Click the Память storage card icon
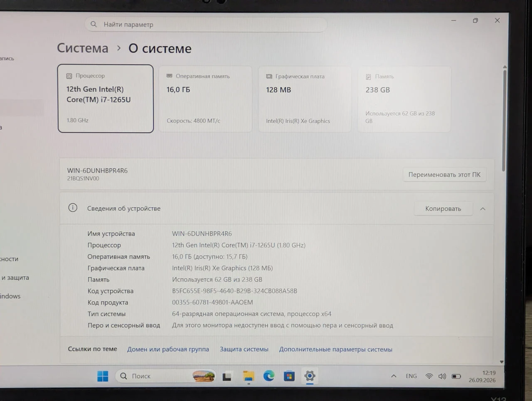This screenshot has width=532, height=401. click(368, 77)
